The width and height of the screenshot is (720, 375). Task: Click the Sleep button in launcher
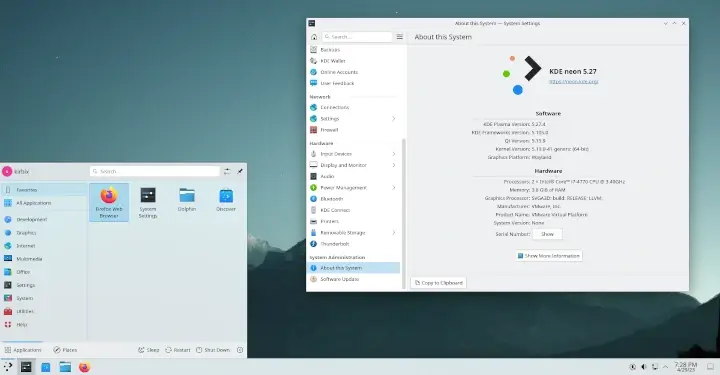pos(148,350)
